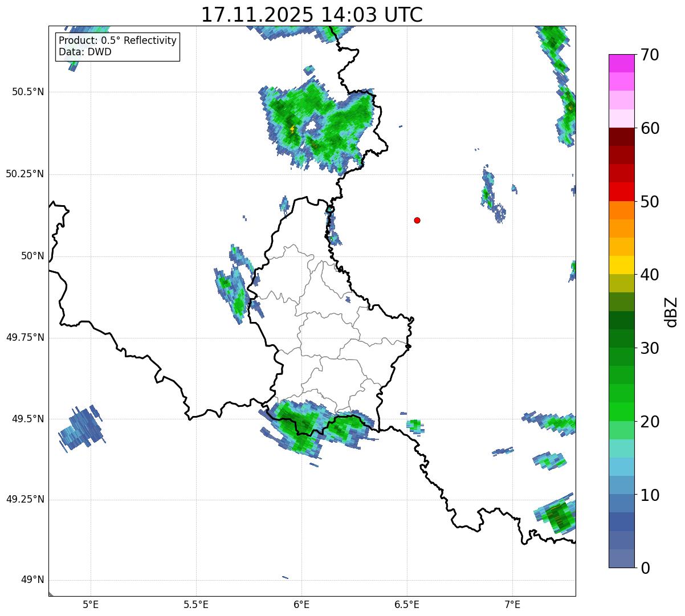The width and height of the screenshot is (685, 616).
Task: Click the 50.25°N latitude label
Action: tap(25, 174)
